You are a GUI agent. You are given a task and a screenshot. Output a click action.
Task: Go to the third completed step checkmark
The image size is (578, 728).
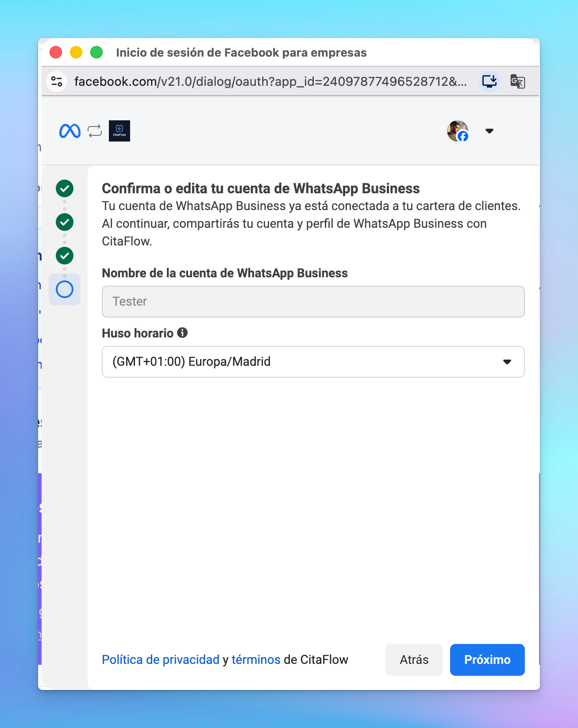tap(65, 256)
